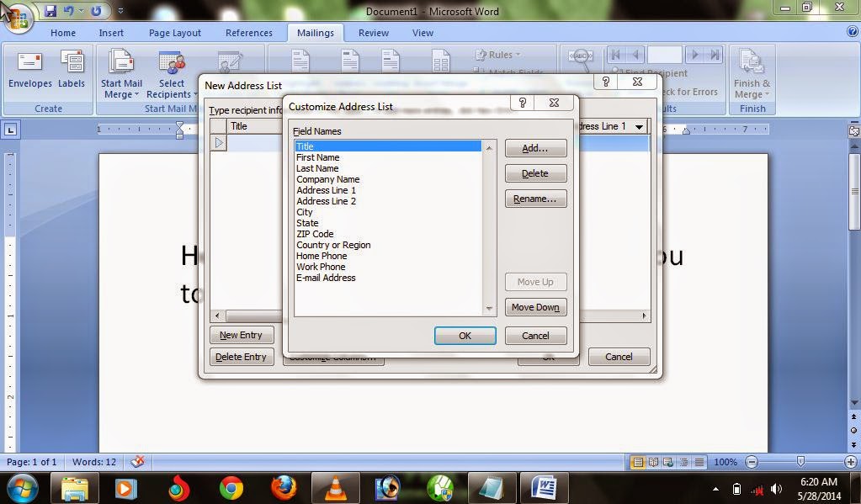Viewport: 861px width, 504px height.
Task: Switch to Print Layout view icon
Action: tap(637, 462)
